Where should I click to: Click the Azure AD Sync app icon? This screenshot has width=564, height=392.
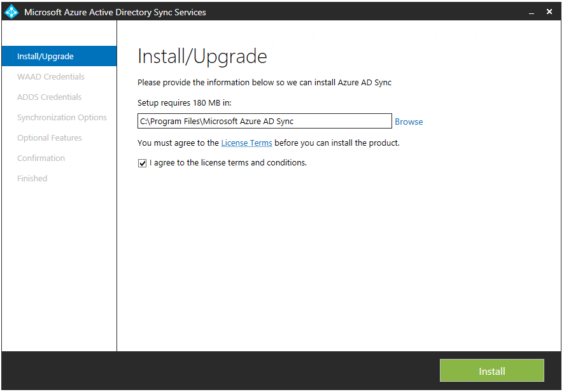(x=11, y=11)
